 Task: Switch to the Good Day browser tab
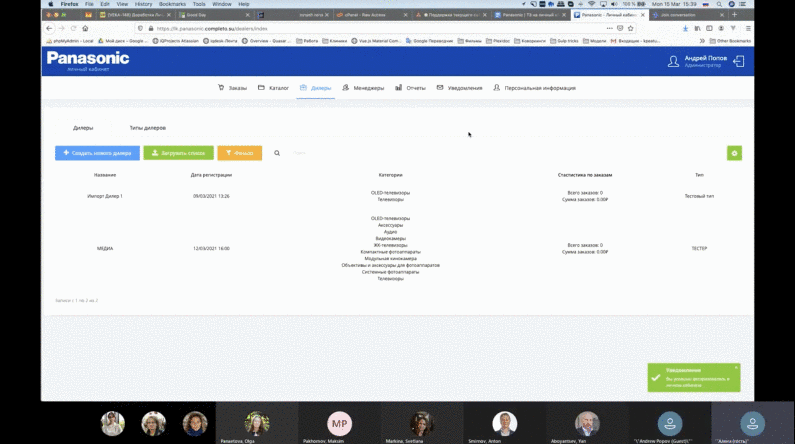click(x=213, y=15)
